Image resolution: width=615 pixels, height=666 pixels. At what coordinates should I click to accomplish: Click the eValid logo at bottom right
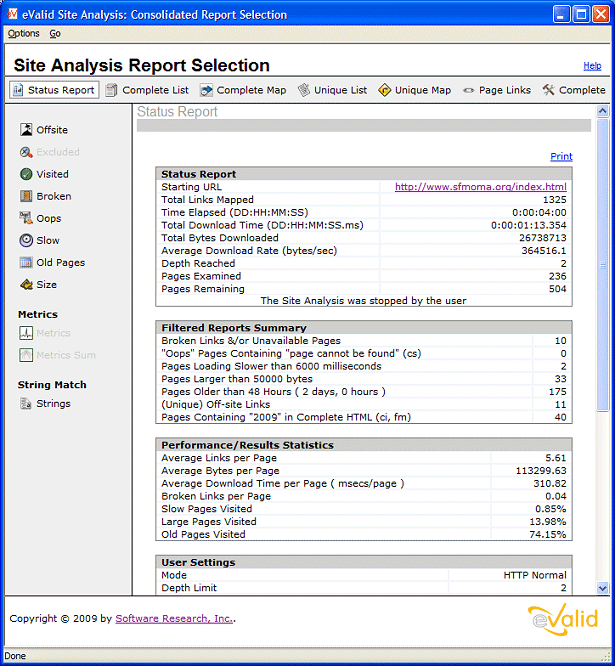coord(563,619)
